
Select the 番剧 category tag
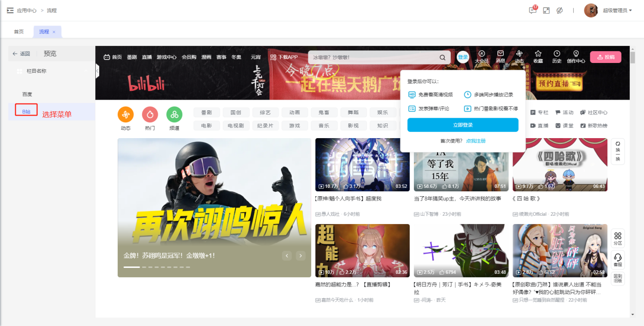pyautogui.click(x=206, y=112)
